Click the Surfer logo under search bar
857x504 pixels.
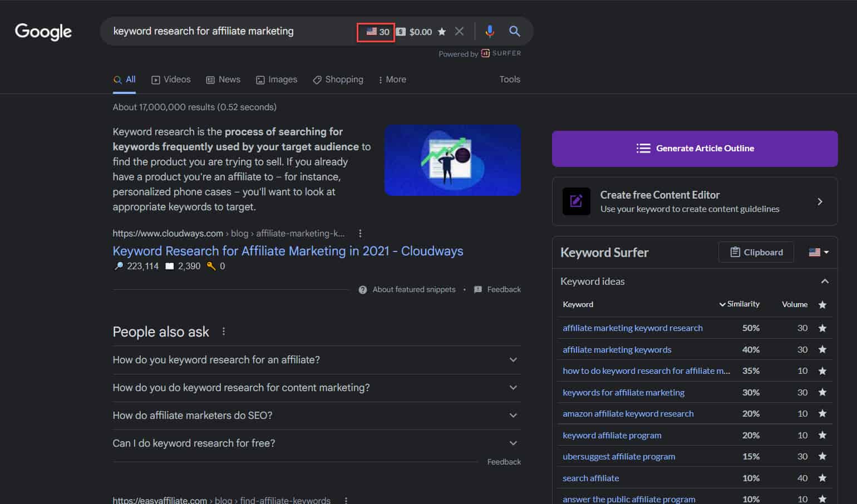(x=501, y=53)
